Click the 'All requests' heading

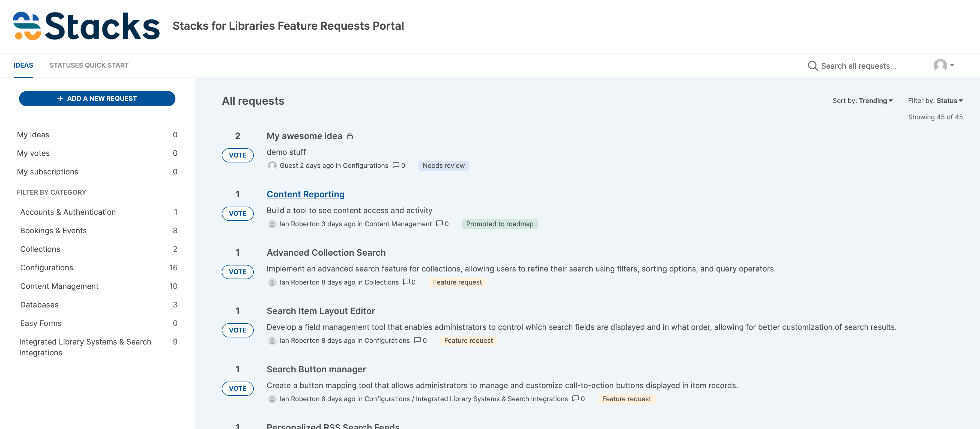coord(253,101)
